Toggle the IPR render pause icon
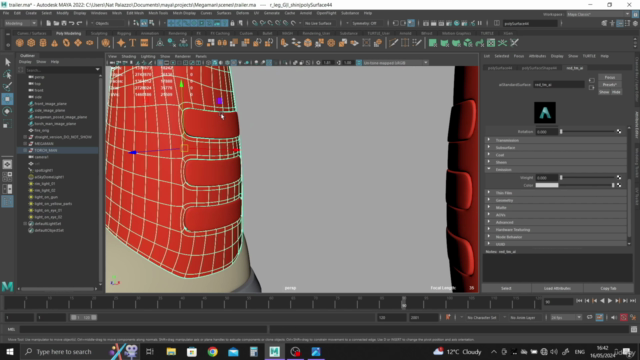The height and width of the screenshot is (360, 640). [x=480, y=23]
